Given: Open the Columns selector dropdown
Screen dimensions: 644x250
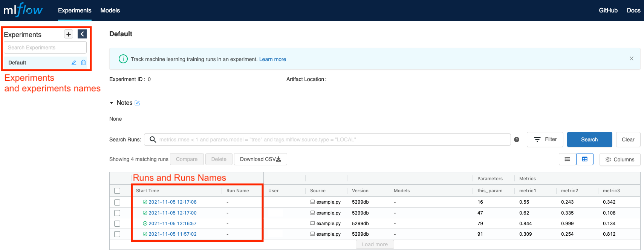Looking at the screenshot, I should point(620,160).
